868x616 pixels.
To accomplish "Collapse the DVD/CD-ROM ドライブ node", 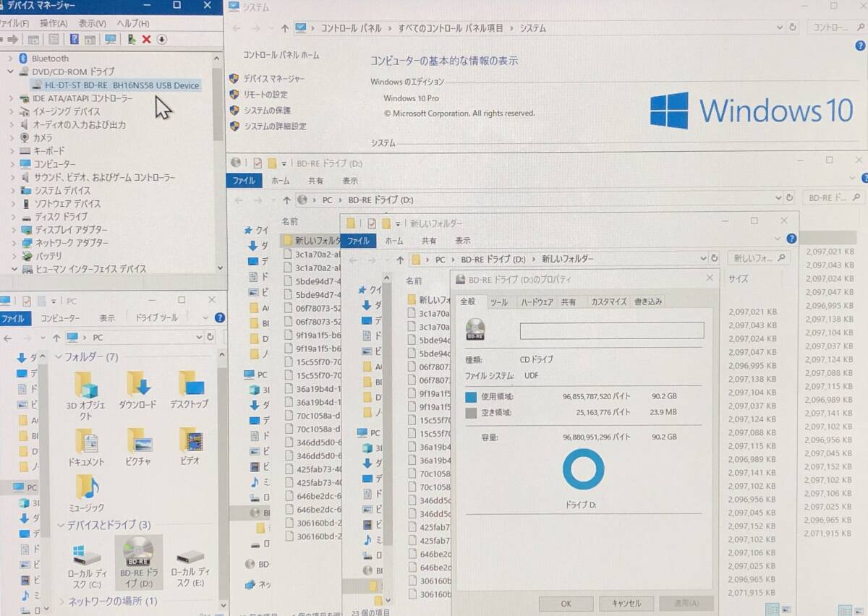I will [x=11, y=72].
